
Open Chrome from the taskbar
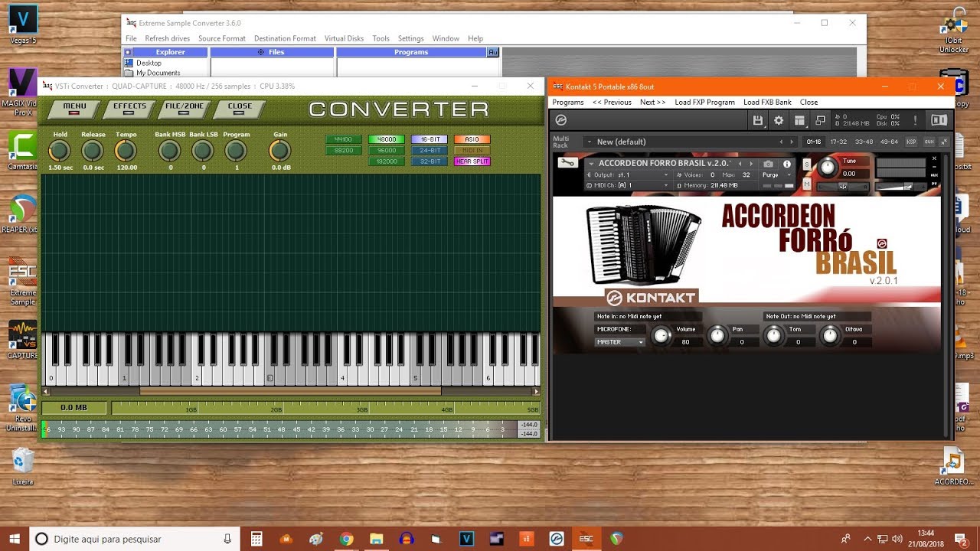(346, 539)
